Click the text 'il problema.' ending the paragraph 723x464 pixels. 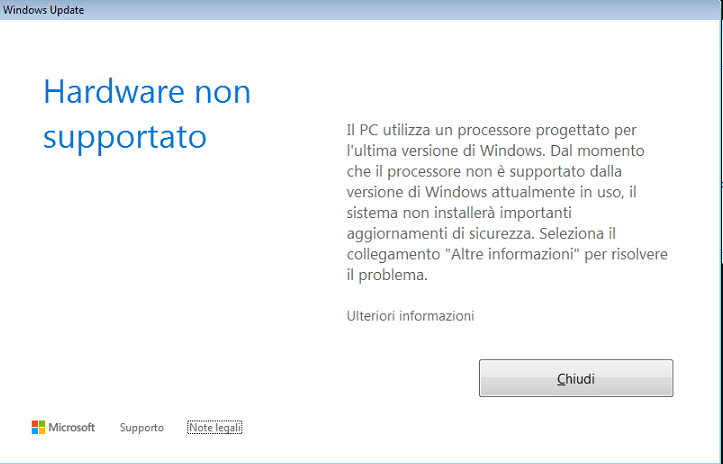pyautogui.click(x=387, y=275)
